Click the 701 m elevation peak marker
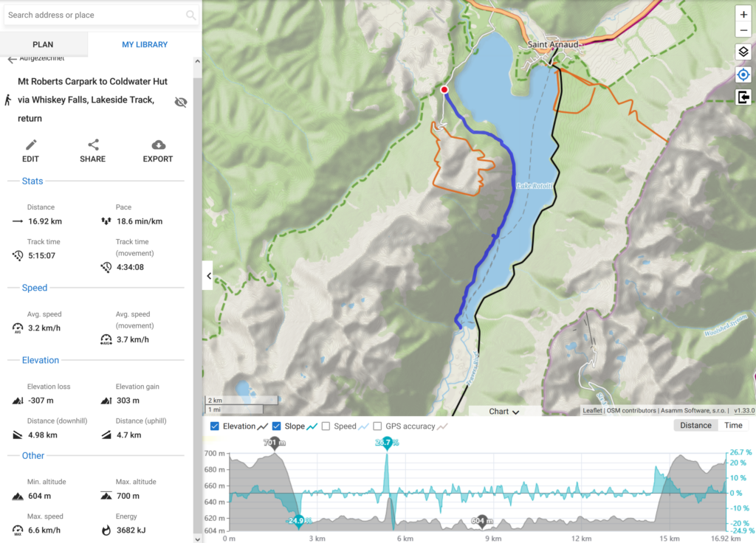The image size is (756, 543). pos(275,443)
